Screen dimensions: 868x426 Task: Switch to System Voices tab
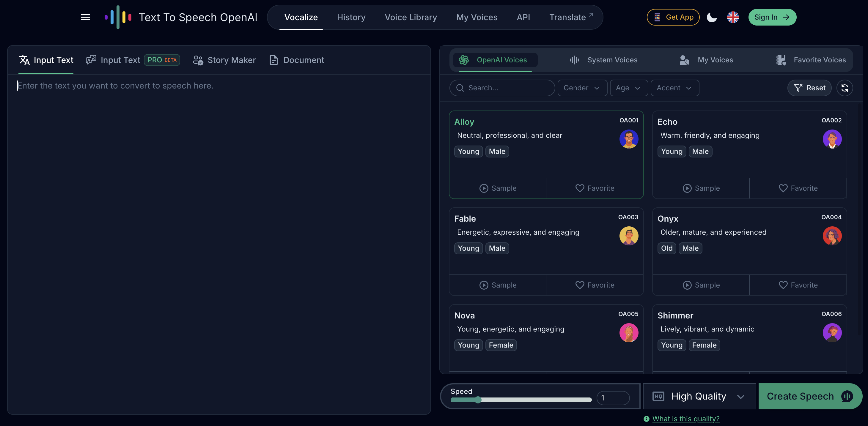(603, 60)
